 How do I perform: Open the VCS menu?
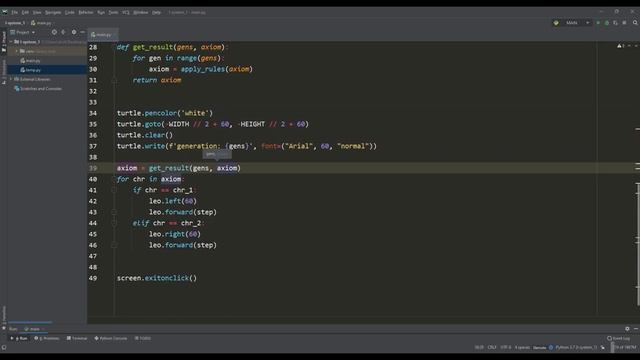126,12
